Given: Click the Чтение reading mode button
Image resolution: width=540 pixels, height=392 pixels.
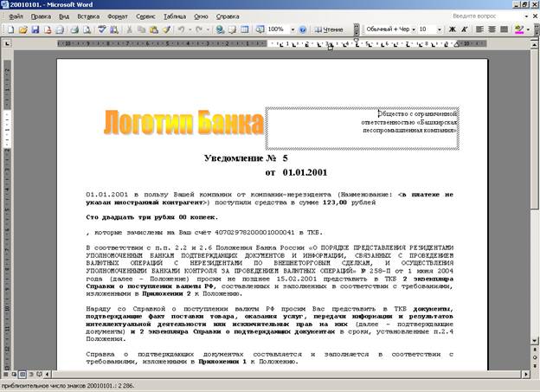Looking at the screenshot, I should point(327,29).
